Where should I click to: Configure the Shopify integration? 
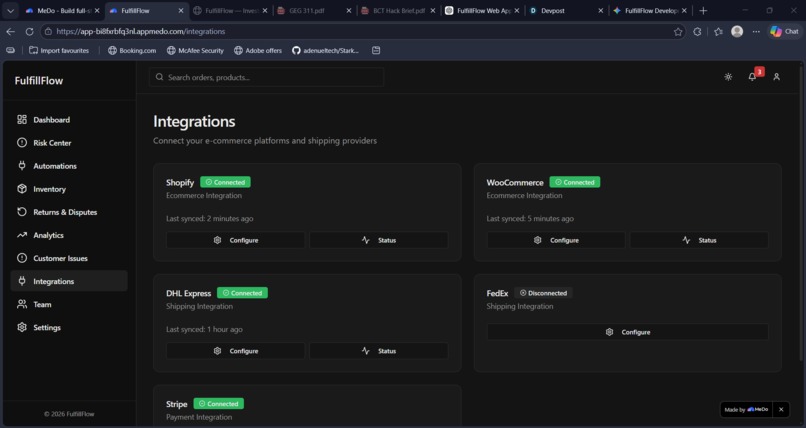click(235, 240)
